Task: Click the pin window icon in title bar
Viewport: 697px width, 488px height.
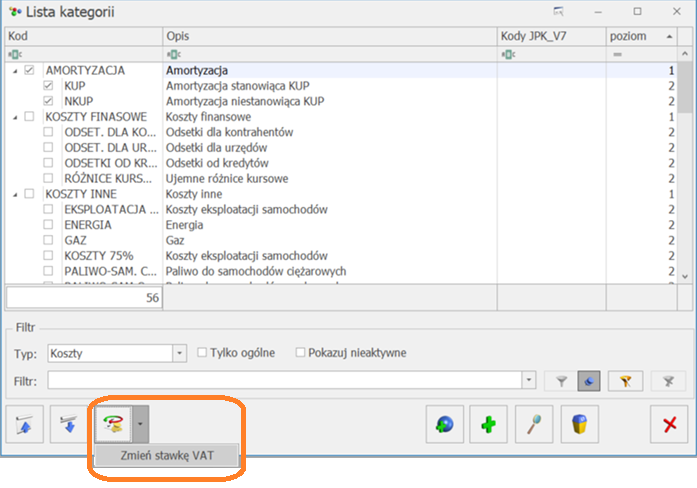Action: [558, 12]
